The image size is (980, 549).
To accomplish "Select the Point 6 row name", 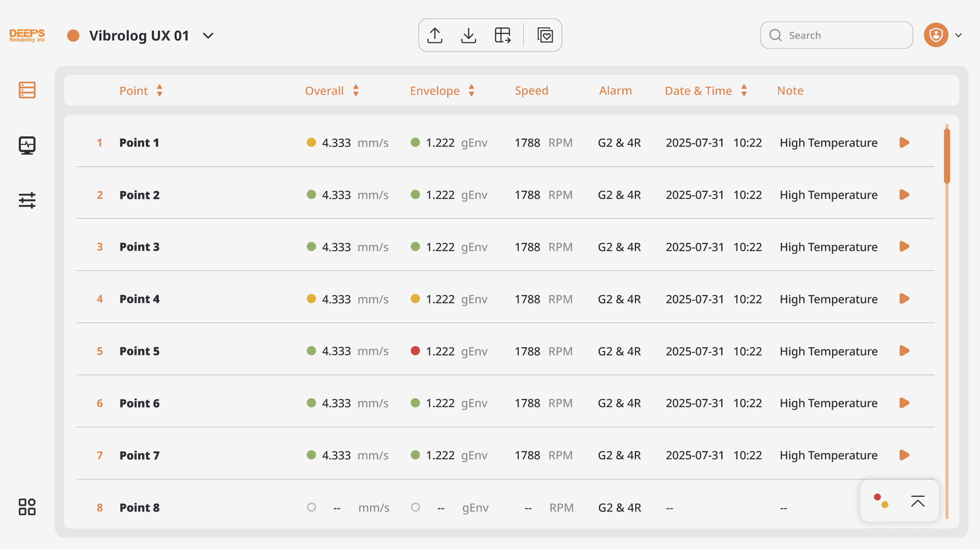I will pos(139,404).
